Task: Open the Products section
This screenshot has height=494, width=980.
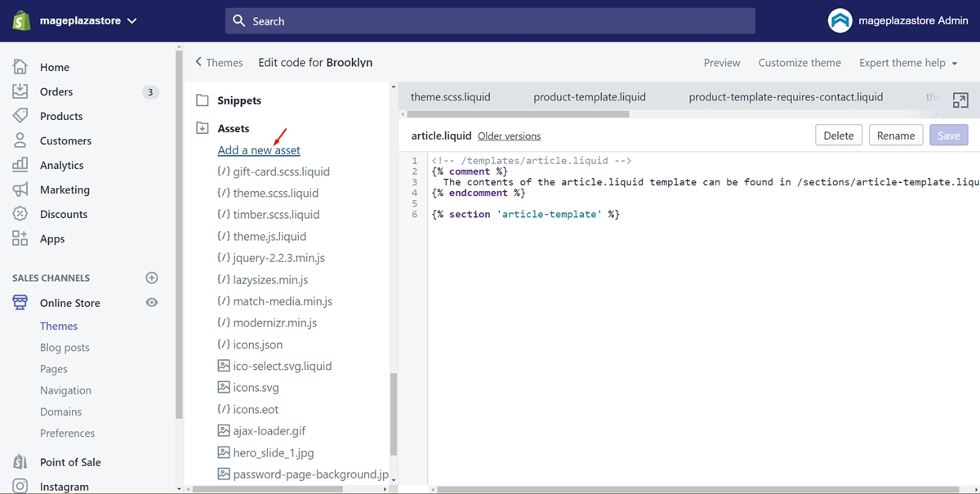Action: (x=61, y=116)
